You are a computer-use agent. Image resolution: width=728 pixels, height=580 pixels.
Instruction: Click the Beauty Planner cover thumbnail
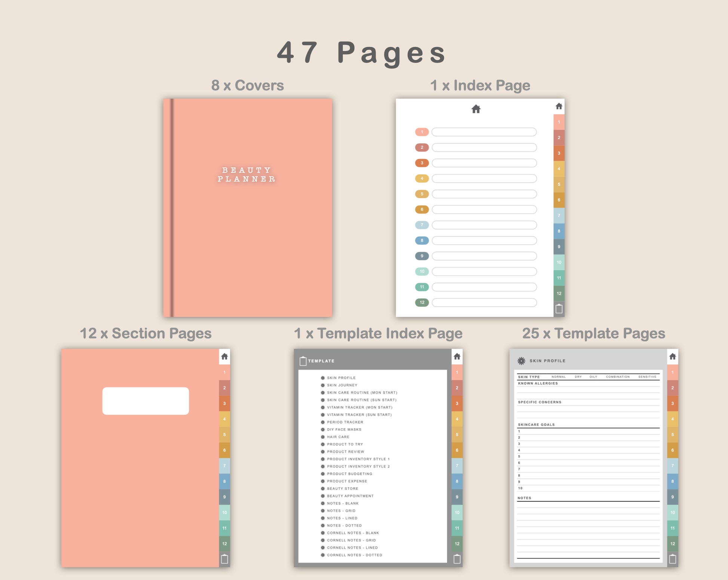(248, 208)
